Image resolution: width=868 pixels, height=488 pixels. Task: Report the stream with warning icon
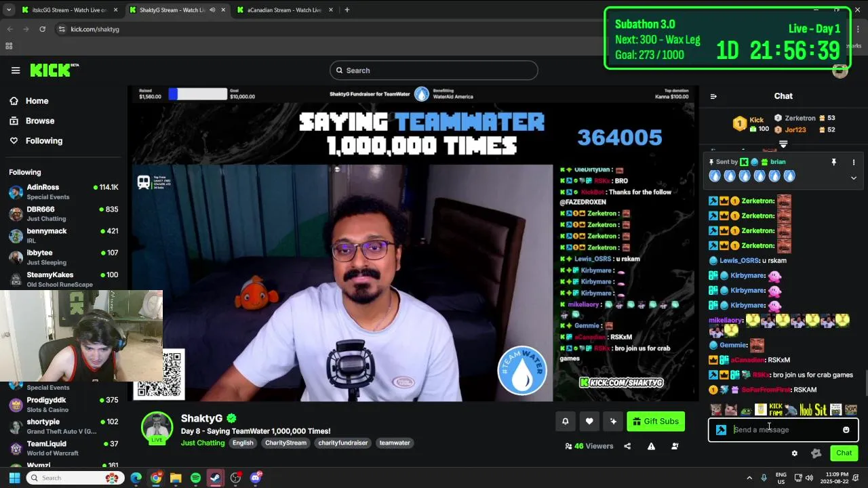coord(651,446)
